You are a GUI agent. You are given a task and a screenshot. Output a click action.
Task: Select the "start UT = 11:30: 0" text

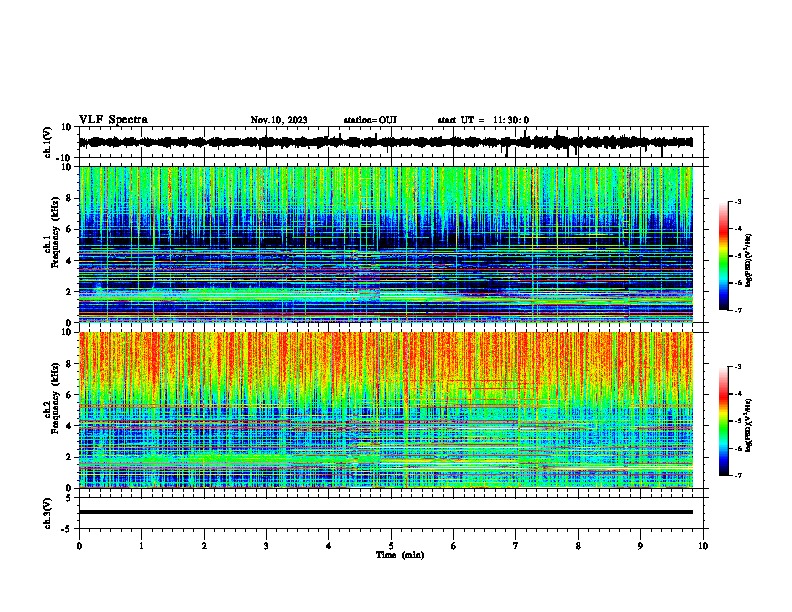point(483,120)
